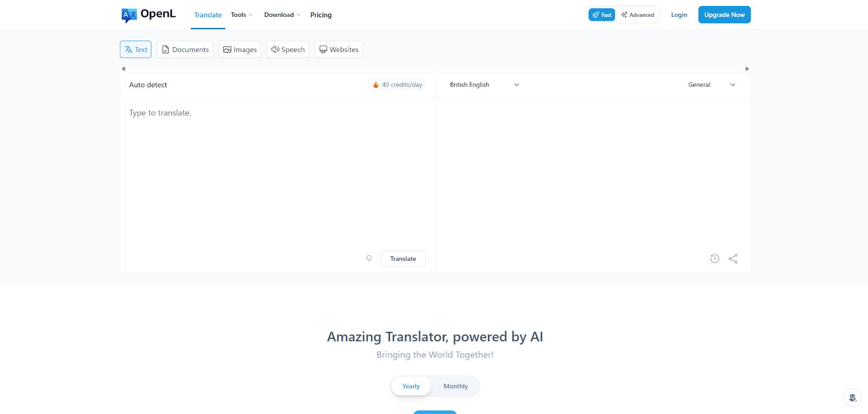This screenshot has height=414, width=868.
Task: Switch to Fast translation mode
Action: point(602,15)
